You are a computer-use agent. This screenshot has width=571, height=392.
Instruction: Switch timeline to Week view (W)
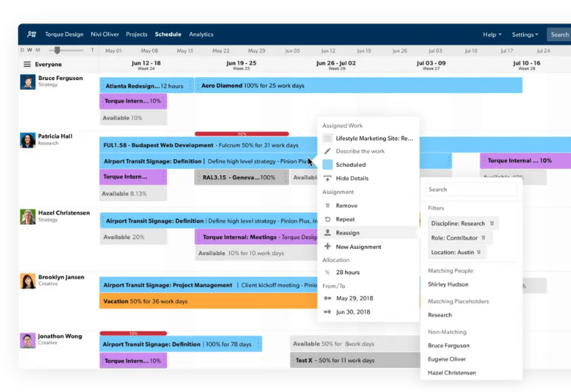tap(28, 50)
